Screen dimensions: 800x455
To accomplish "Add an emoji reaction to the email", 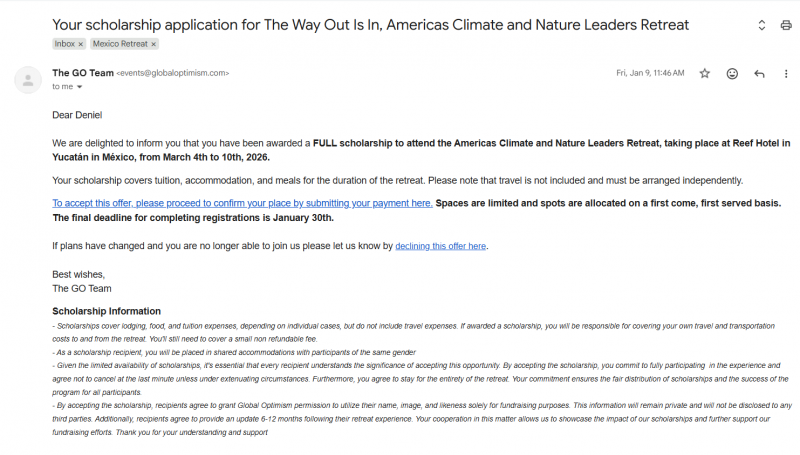I will 732,73.
